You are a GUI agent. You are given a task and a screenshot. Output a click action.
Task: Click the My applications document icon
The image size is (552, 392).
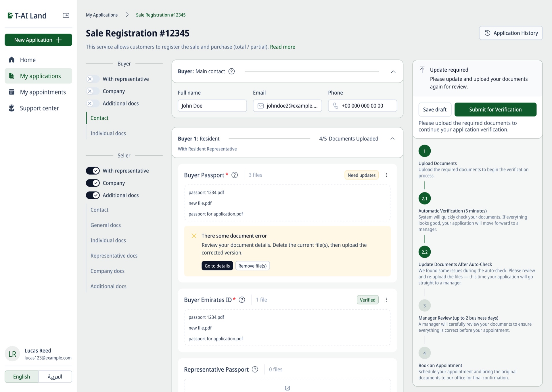tap(11, 76)
